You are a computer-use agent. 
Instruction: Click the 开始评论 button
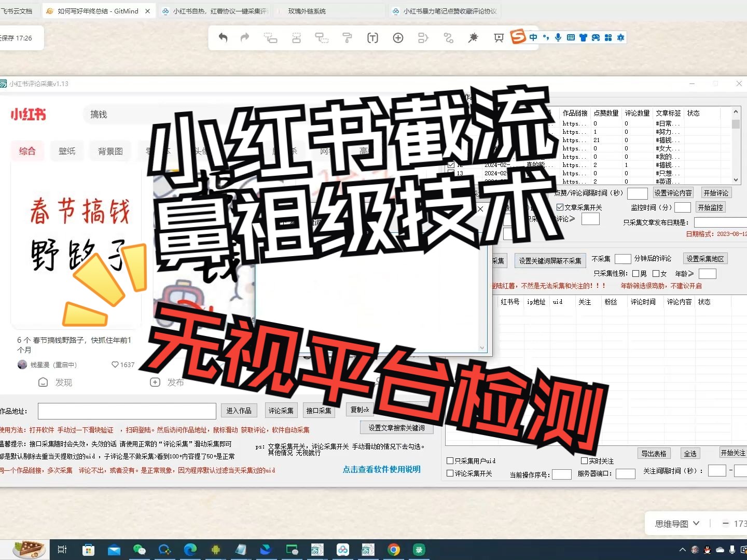(716, 193)
